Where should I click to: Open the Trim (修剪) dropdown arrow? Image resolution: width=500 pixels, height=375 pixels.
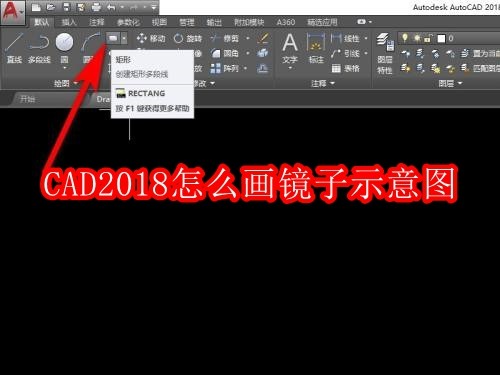[248, 39]
